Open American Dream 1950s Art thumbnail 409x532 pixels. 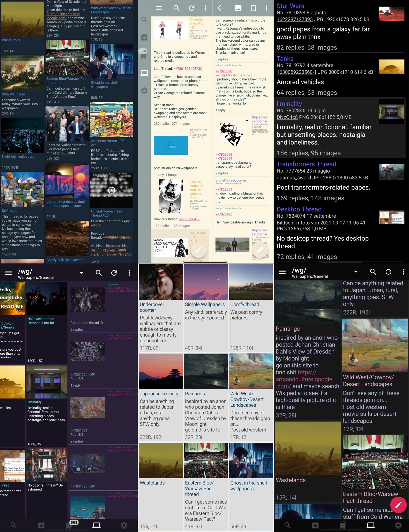pyautogui.click(x=112, y=120)
